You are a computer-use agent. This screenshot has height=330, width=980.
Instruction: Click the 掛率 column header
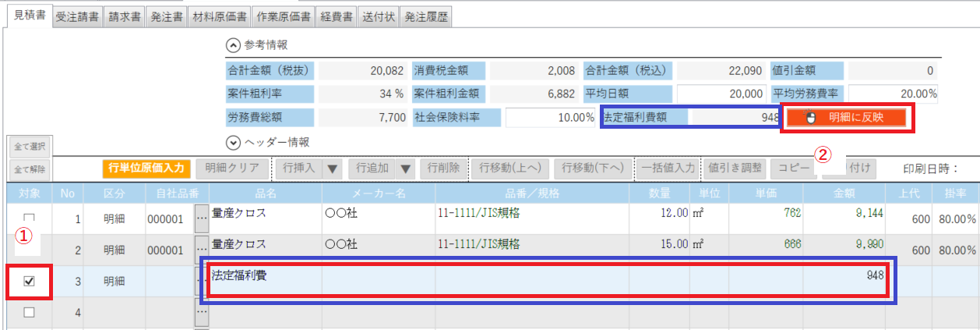click(956, 193)
